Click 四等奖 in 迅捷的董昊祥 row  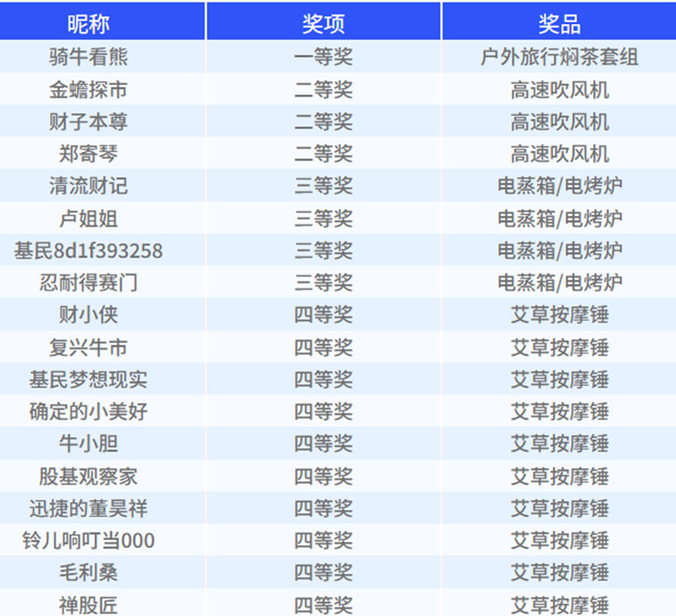point(324,508)
